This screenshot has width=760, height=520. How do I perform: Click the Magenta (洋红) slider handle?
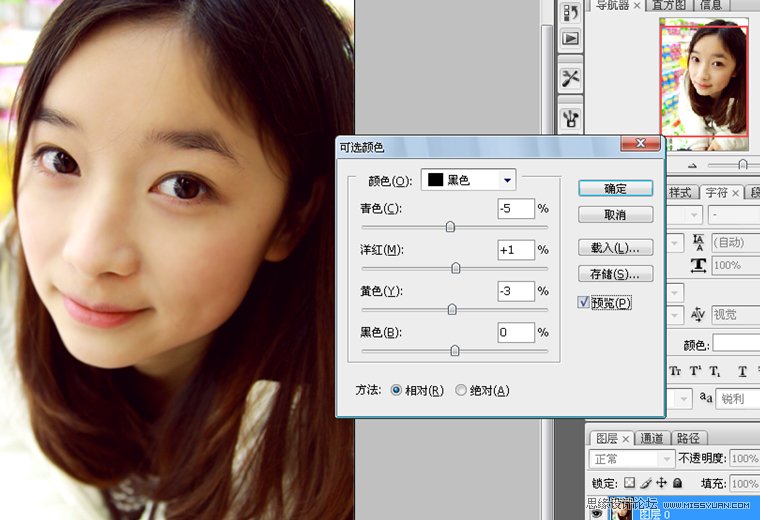(456, 268)
